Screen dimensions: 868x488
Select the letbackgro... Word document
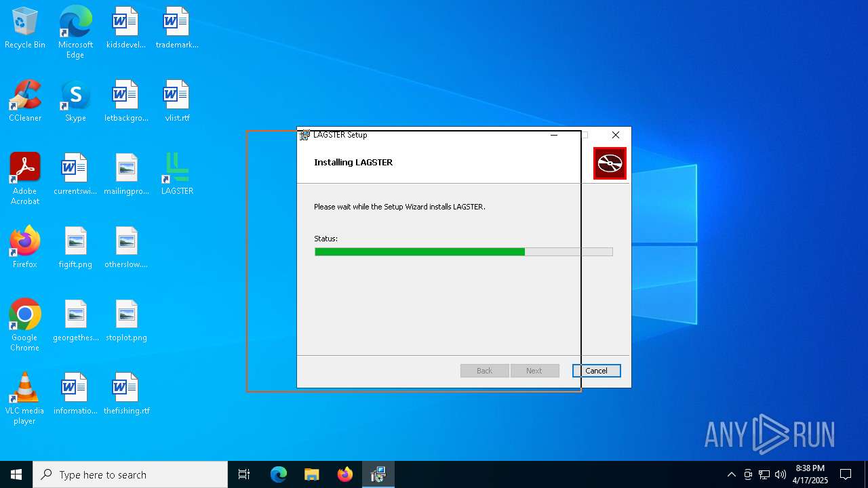click(x=125, y=101)
